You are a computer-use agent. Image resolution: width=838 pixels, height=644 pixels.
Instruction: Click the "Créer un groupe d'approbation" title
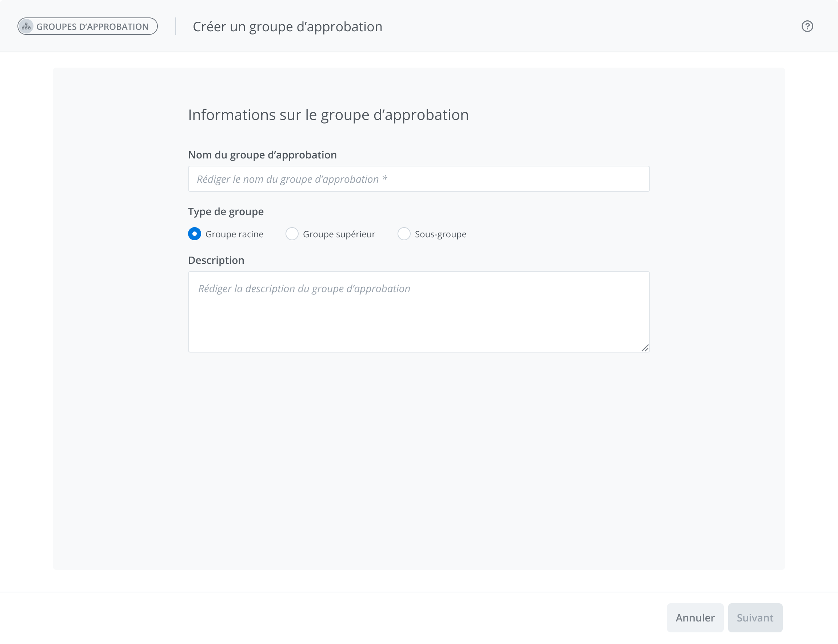click(x=287, y=27)
